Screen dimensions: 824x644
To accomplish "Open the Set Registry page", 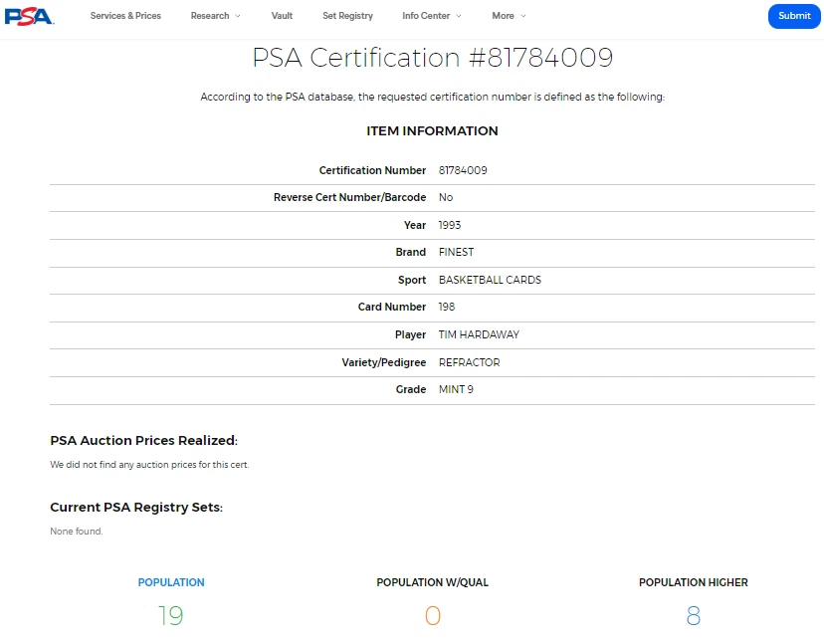I will tap(347, 16).
